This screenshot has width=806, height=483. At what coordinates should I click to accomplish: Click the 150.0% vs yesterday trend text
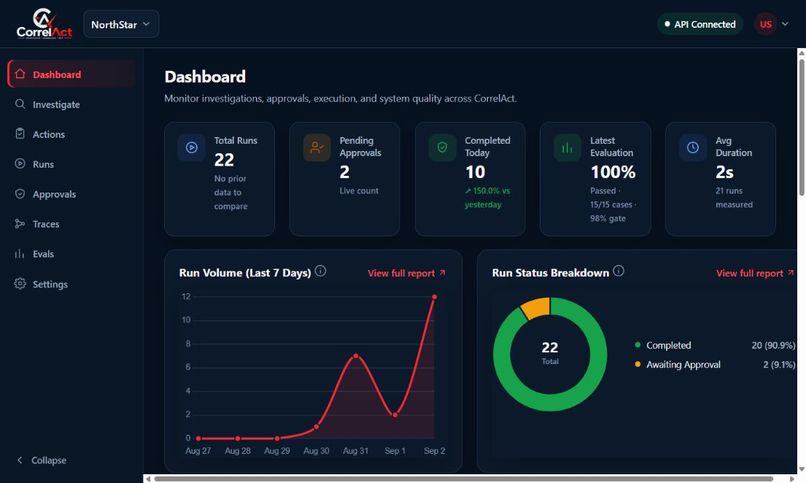[487, 197]
